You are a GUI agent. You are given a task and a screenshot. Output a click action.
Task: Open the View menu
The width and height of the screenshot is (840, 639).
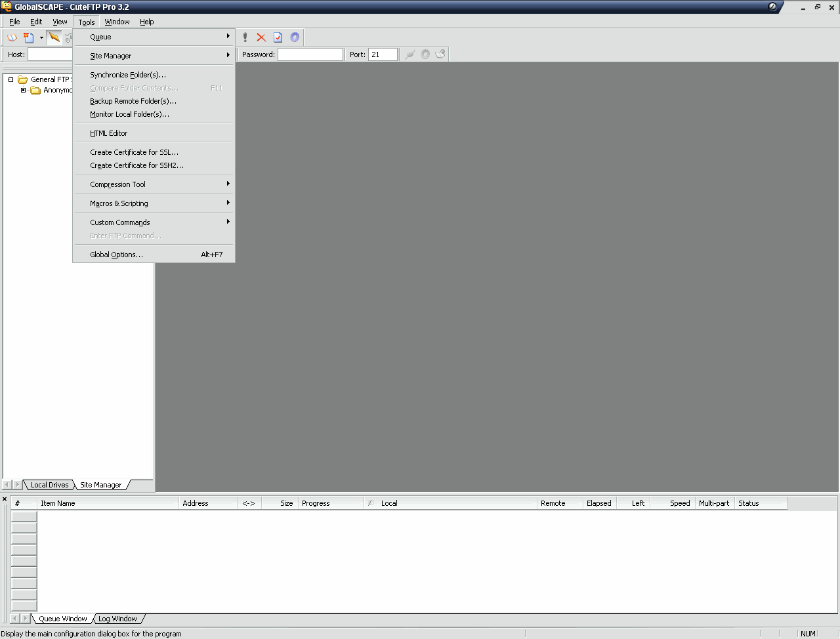point(60,22)
